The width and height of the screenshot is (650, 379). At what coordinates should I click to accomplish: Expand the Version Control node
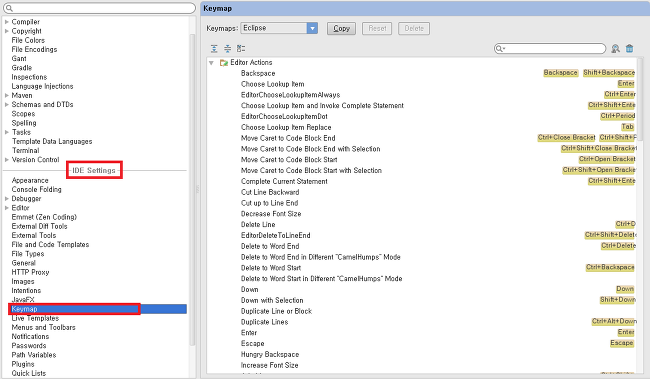coord(7,160)
